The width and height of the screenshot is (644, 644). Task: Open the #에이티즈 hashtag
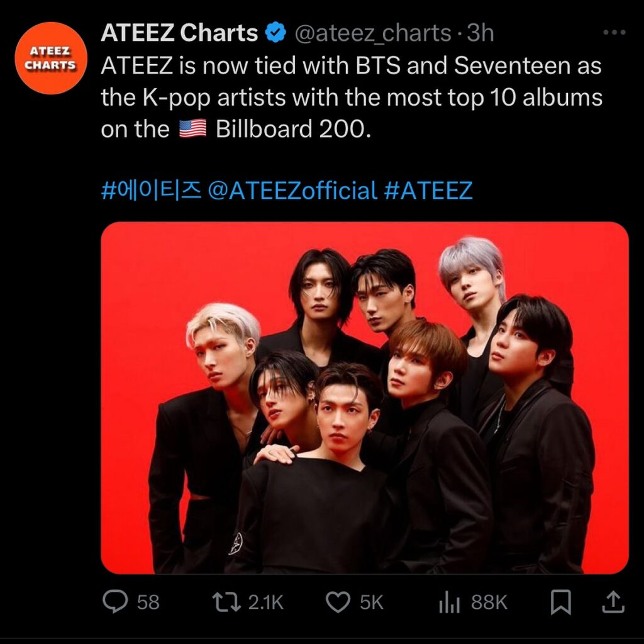pos(151,190)
